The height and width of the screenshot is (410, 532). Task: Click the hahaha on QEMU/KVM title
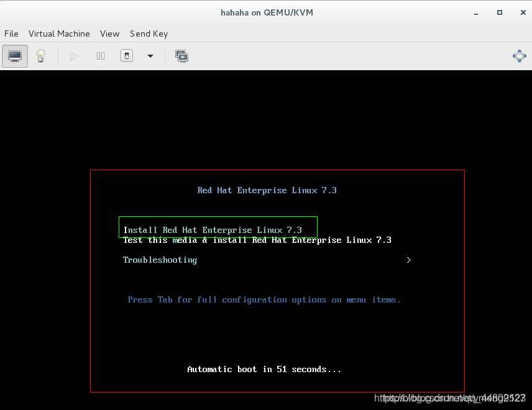coord(267,12)
